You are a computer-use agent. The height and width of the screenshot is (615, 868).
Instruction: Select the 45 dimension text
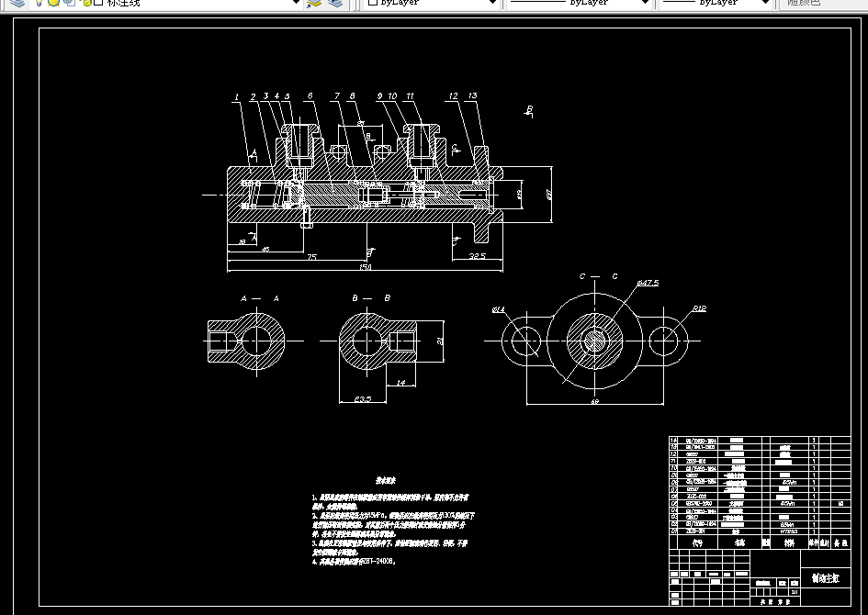[265, 250]
